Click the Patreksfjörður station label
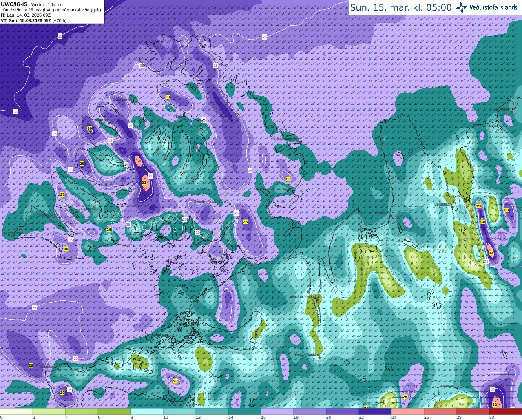Viewport: 522px width, 420px height. coord(47,214)
